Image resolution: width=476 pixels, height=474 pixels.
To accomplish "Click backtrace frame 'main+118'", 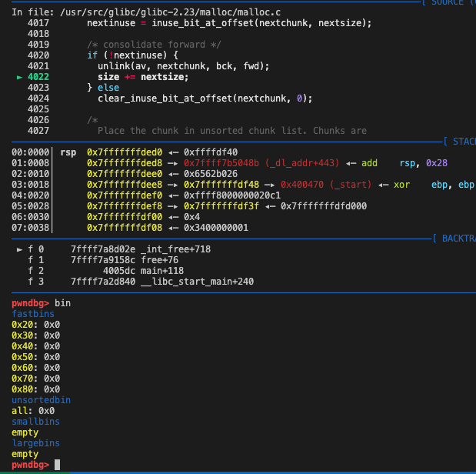I will pyautogui.click(x=162, y=271).
